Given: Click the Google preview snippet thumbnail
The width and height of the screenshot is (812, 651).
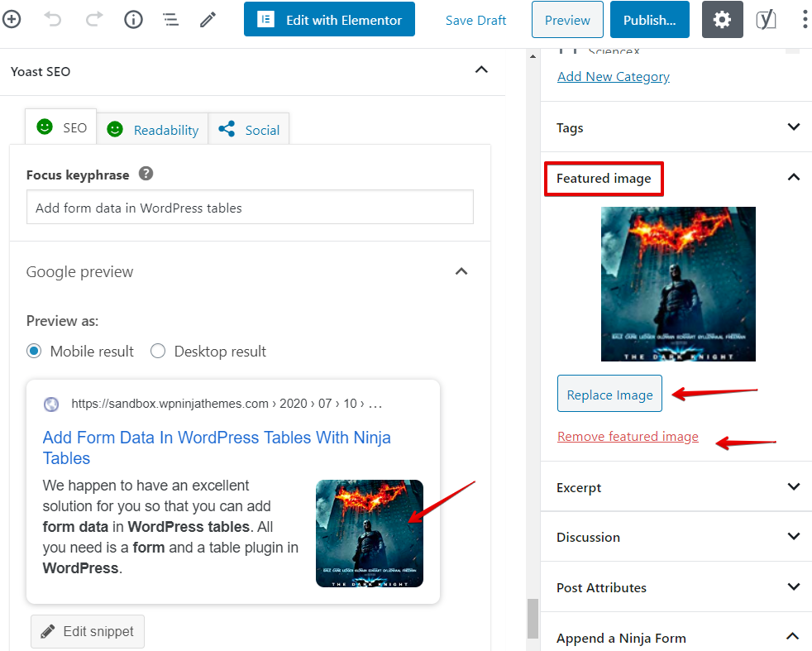Looking at the screenshot, I should pos(370,533).
